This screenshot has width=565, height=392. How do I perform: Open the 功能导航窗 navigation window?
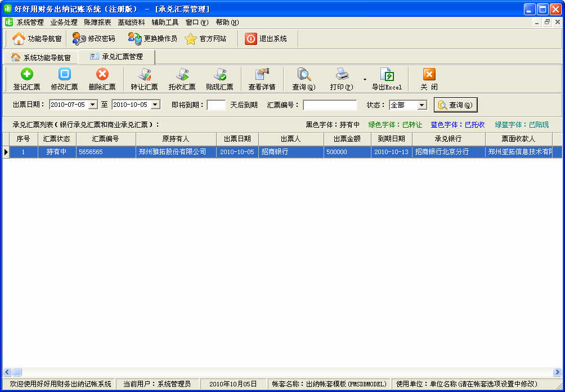37,39
